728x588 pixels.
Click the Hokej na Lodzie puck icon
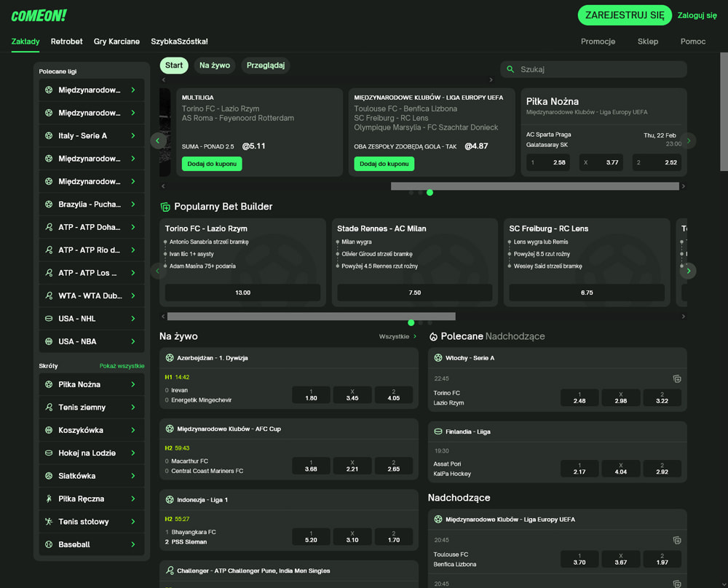tap(49, 453)
